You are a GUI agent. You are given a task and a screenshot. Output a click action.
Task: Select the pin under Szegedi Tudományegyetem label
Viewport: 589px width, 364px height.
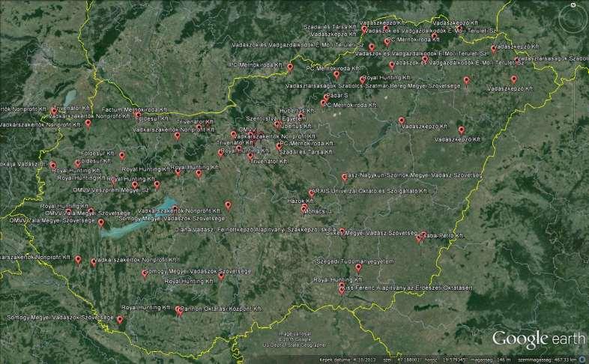(x=358, y=267)
